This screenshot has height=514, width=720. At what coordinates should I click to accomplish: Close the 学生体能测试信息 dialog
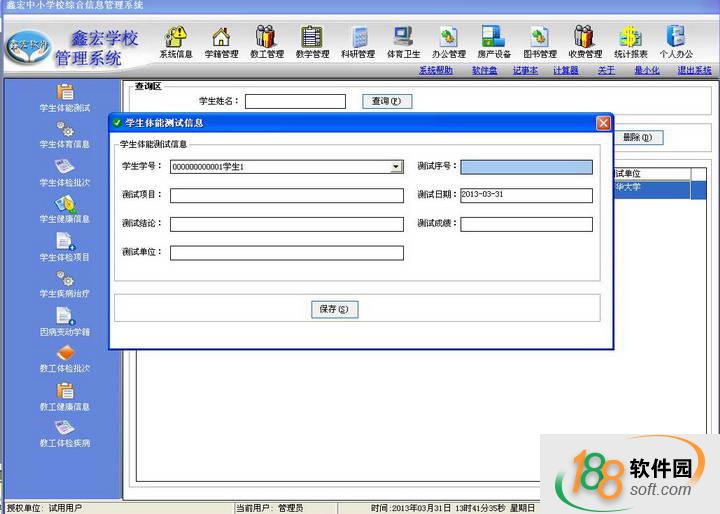[603, 123]
